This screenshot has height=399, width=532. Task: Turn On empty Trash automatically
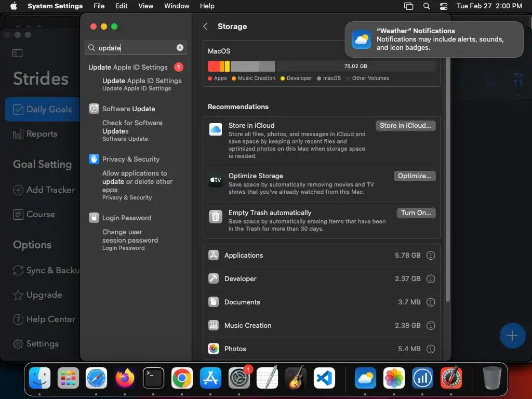tap(416, 213)
